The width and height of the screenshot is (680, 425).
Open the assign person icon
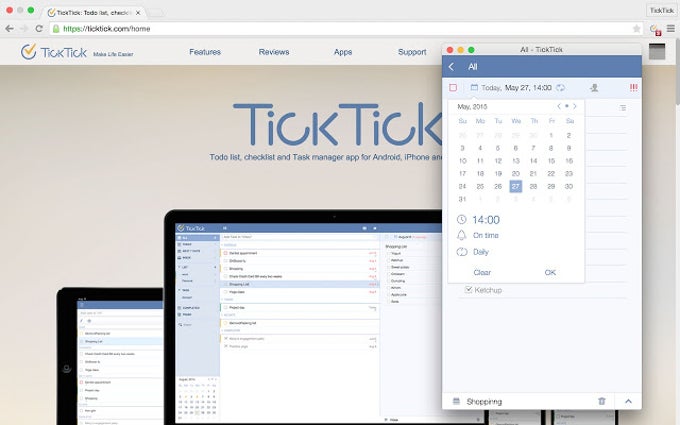pos(594,88)
